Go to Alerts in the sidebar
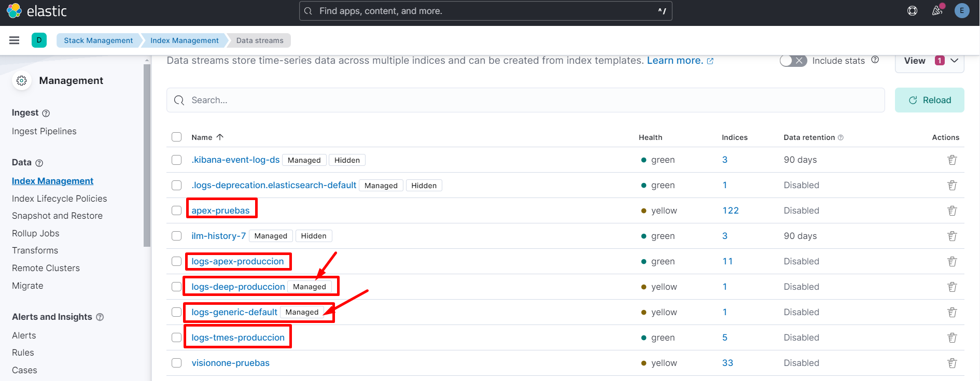 [24, 335]
